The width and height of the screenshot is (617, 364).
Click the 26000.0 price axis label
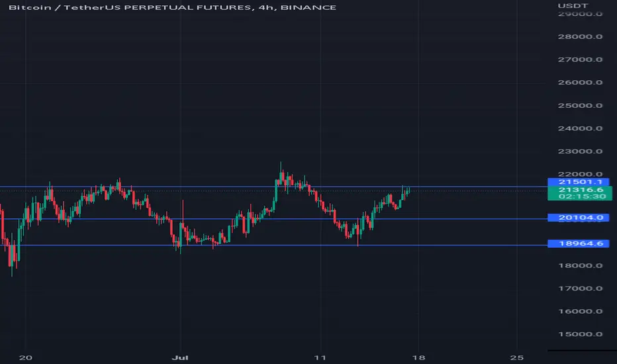580,82
